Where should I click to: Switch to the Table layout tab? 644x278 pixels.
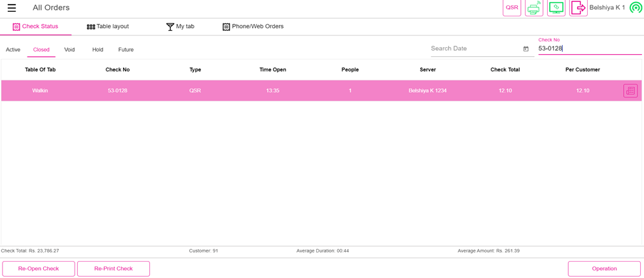(108, 27)
